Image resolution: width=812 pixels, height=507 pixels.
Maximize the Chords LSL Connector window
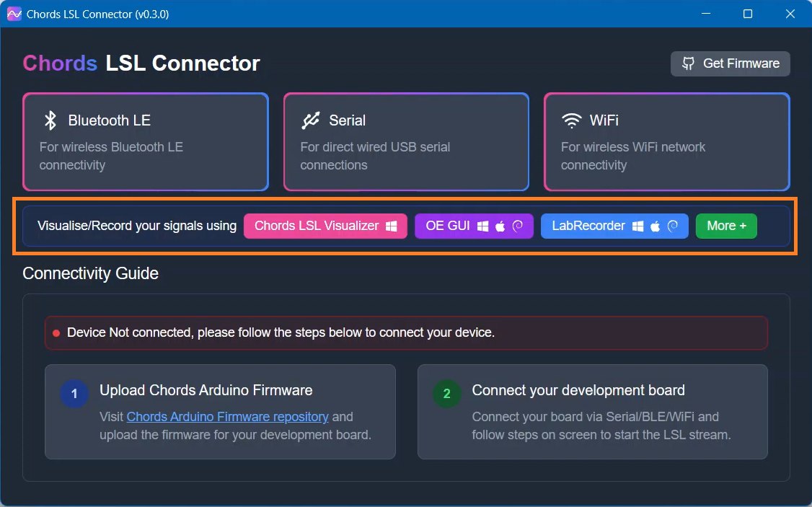click(748, 14)
